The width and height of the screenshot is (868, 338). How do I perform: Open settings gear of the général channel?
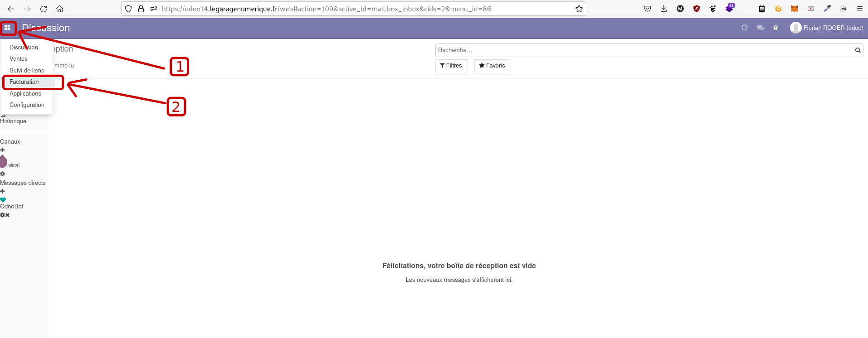click(2, 174)
